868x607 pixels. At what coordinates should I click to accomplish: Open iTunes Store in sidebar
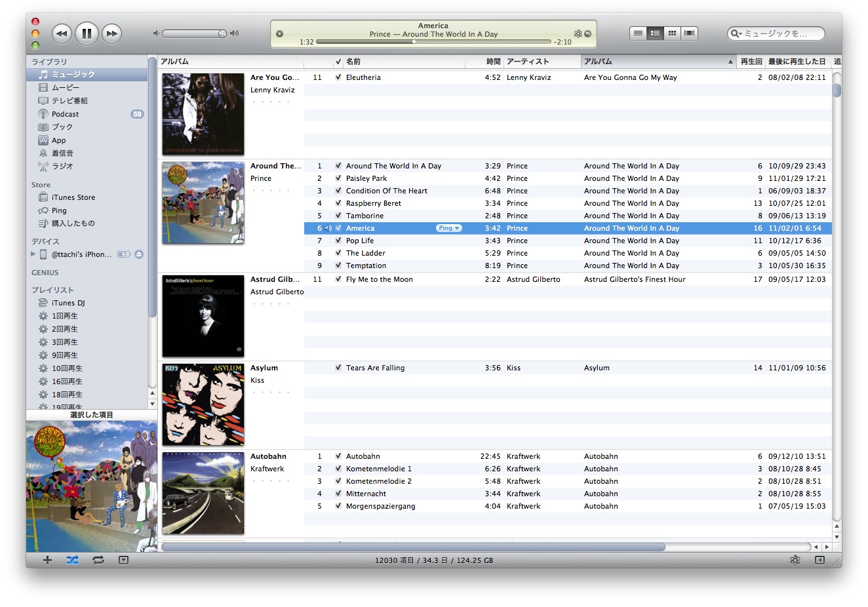pyautogui.click(x=73, y=197)
